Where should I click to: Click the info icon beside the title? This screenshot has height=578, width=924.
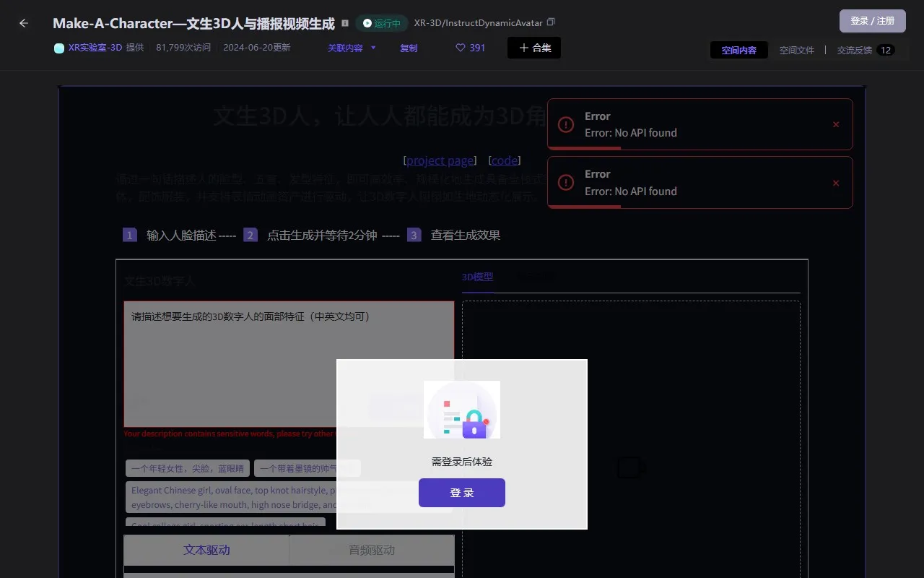coord(344,22)
